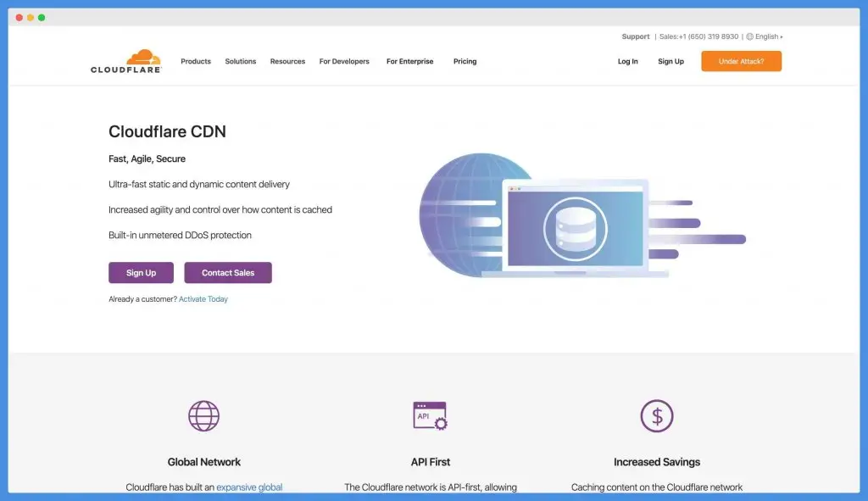This screenshot has width=868, height=501.
Task: Open the Pricing page
Action: (x=465, y=61)
